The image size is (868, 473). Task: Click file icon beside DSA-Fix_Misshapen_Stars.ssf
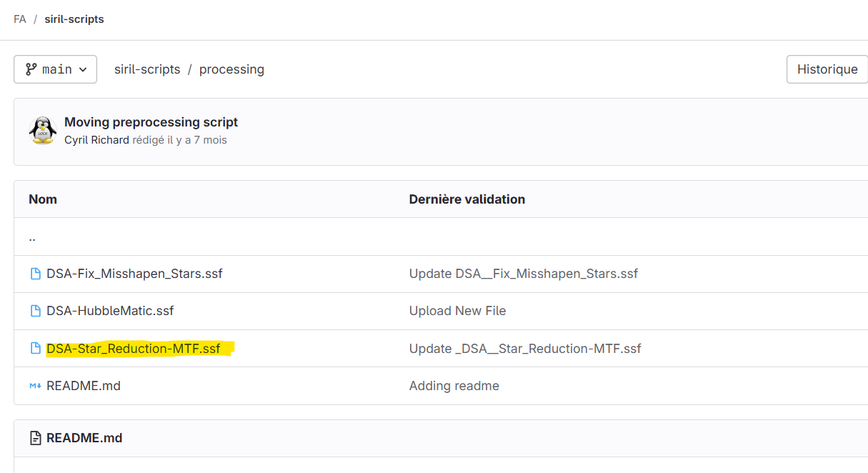(35, 274)
